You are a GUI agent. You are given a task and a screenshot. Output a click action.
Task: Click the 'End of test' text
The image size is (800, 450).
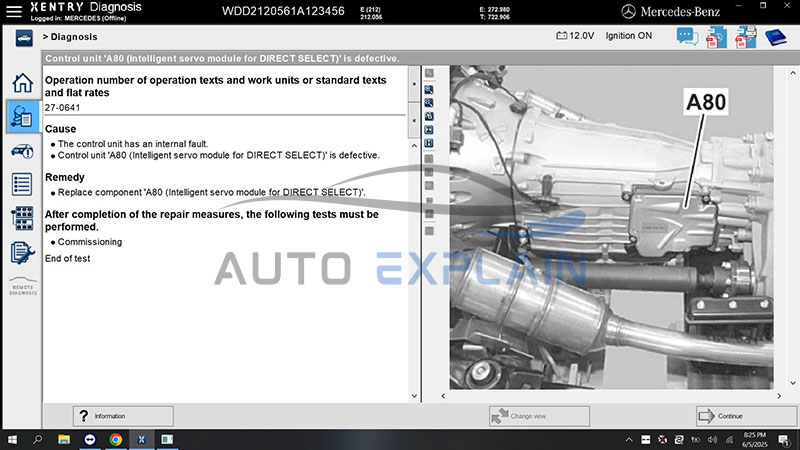[67, 259]
